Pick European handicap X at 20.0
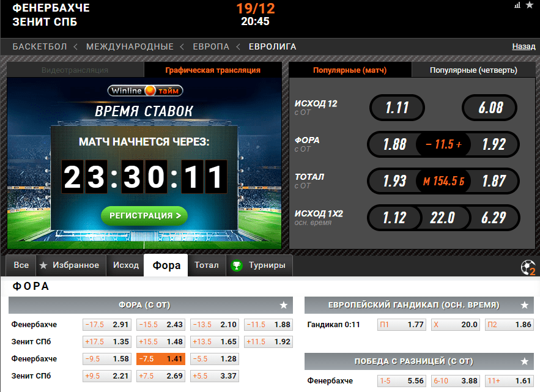The width and height of the screenshot is (540, 392). click(x=456, y=325)
